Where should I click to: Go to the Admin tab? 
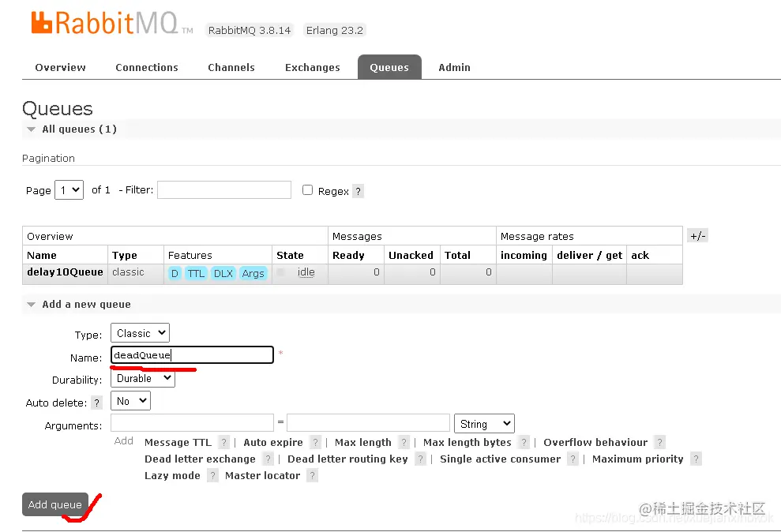pos(454,67)
